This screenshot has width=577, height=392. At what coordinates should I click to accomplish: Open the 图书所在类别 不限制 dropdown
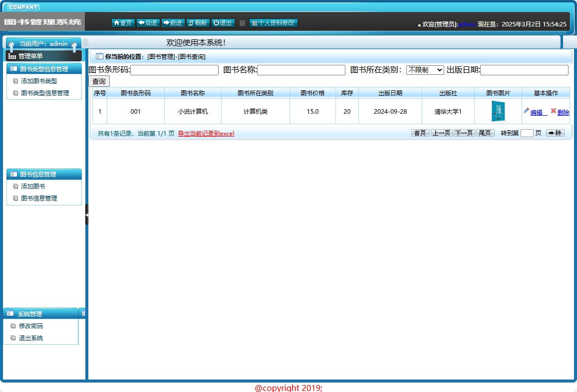[x=425, y=70]
